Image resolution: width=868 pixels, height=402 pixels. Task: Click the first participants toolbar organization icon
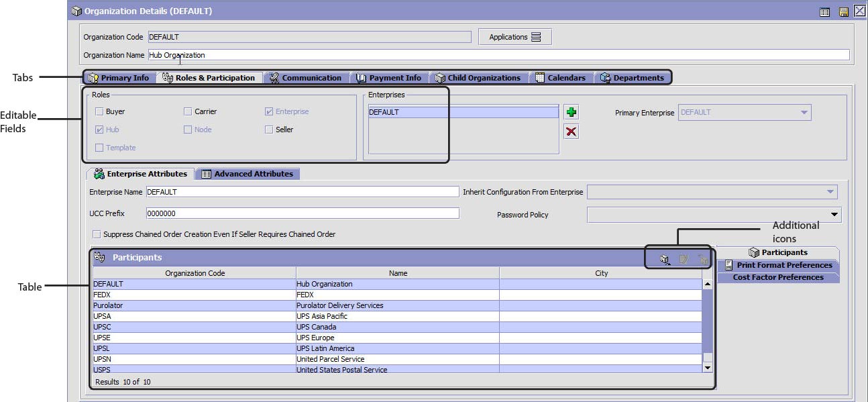pyautogui.click(x=665, y=259)
